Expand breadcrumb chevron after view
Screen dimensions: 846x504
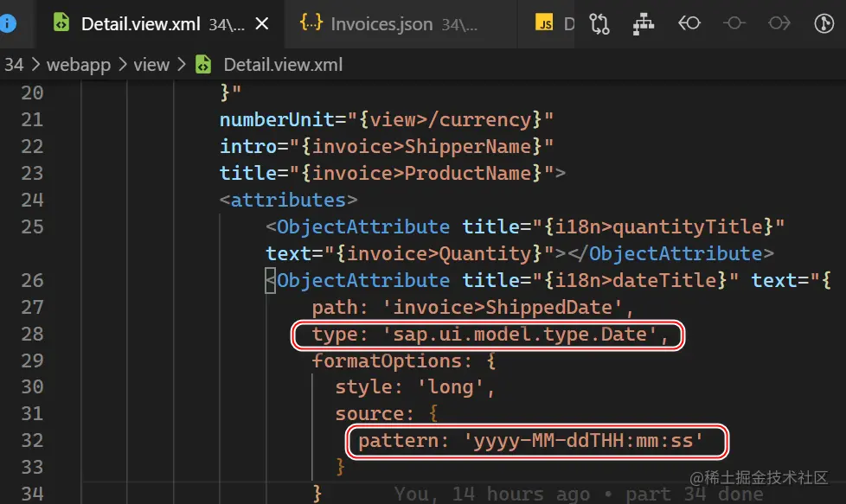click(182, 65)
